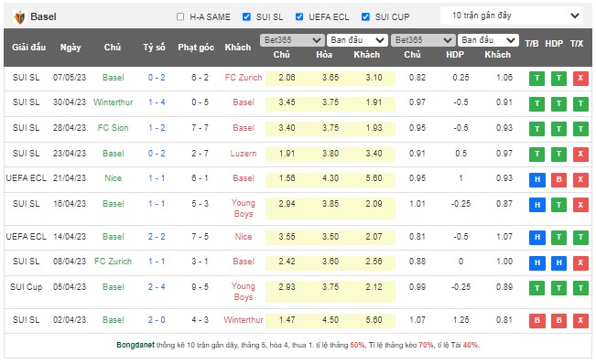Open the 1 - 4 score at Winterthur
596x364 pixels.
[157, 102]
